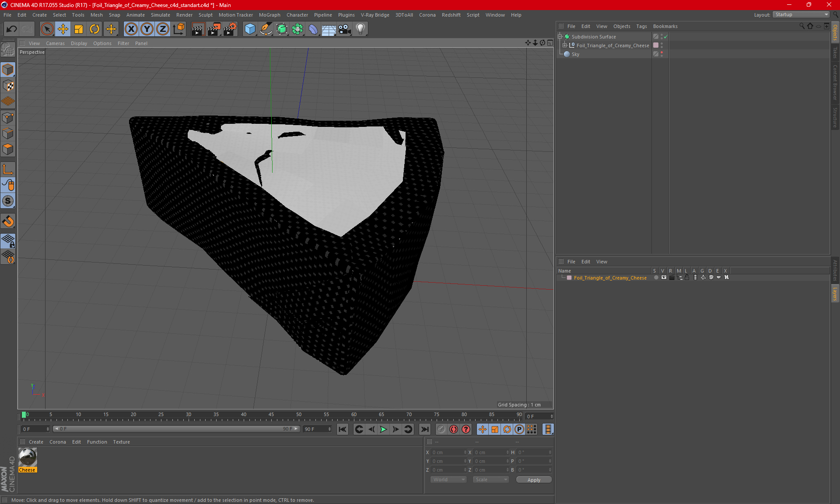The height and width of the screenshot is (504, 840).
Task: Activate the Move tool
Action: (x=63, y=29)
